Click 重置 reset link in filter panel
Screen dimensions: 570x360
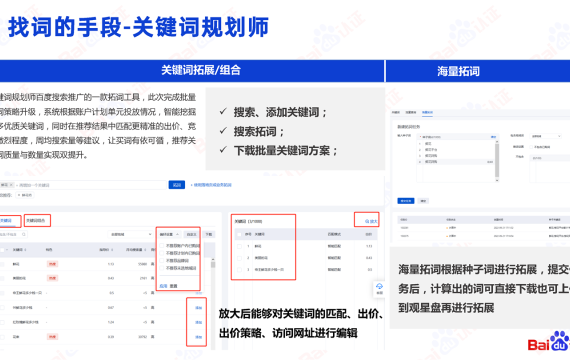(x=173, y=286)
